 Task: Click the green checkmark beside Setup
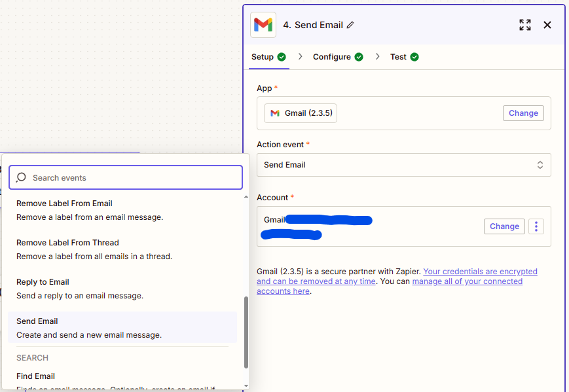(282, 57)
